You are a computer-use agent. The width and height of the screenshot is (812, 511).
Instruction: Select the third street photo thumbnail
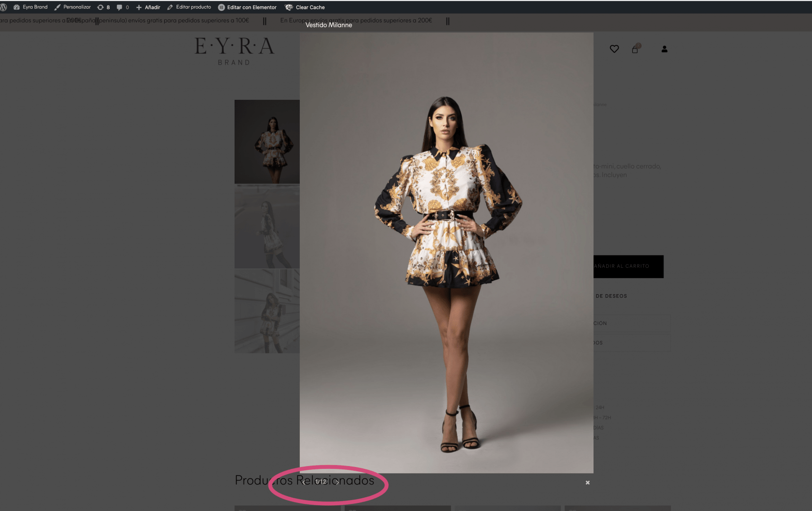[x=267, y=311]
